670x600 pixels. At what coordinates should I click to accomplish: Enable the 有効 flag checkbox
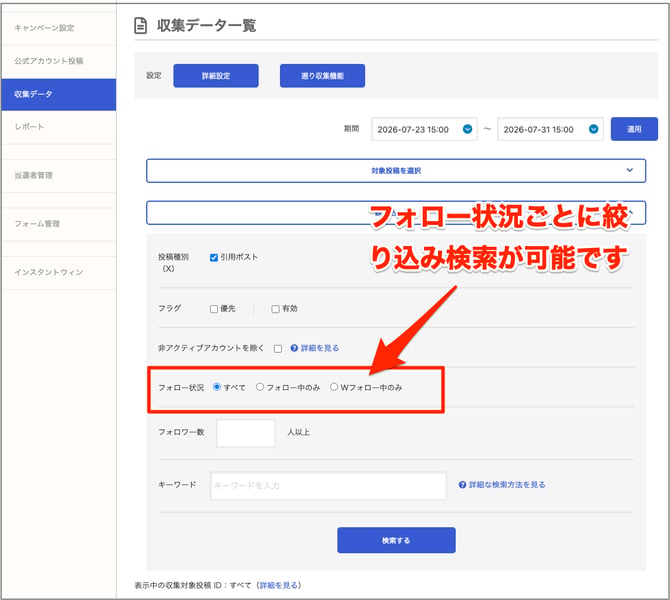point(275,309)
